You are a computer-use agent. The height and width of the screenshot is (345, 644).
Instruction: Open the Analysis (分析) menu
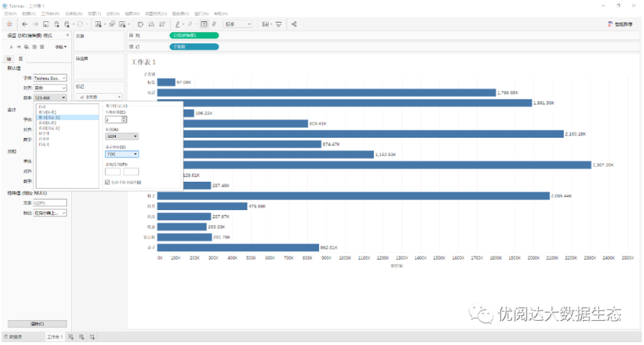tap(112, 13)
